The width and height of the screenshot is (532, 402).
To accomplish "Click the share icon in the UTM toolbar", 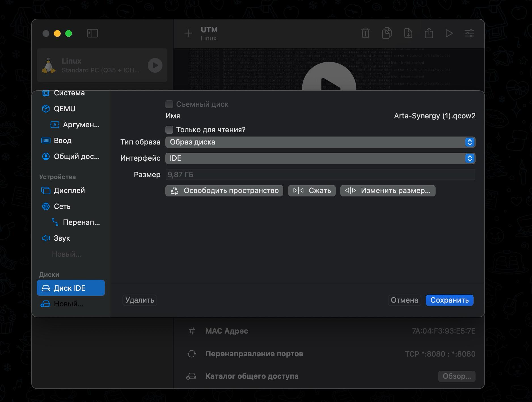I will click(x=429, y=33).
